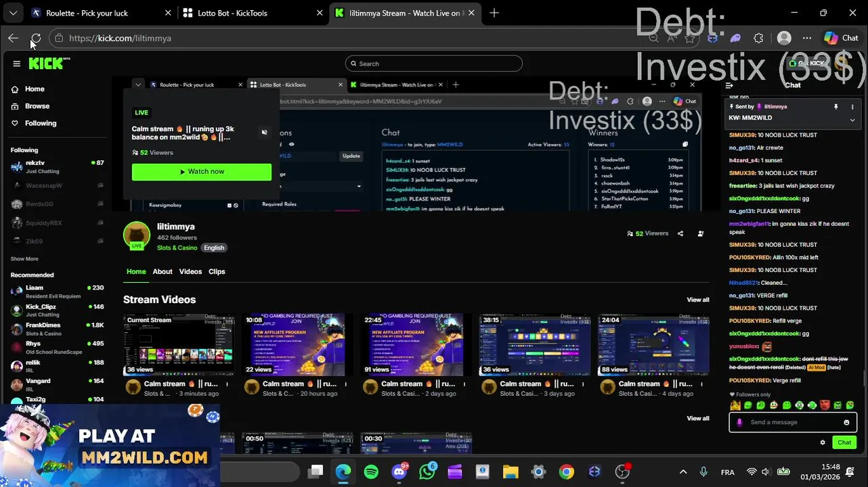The width and height of the screenshot is (868, 487).
Task: Open the 10:08 stream video thumbnail
Action: click(x=298, y=344)
